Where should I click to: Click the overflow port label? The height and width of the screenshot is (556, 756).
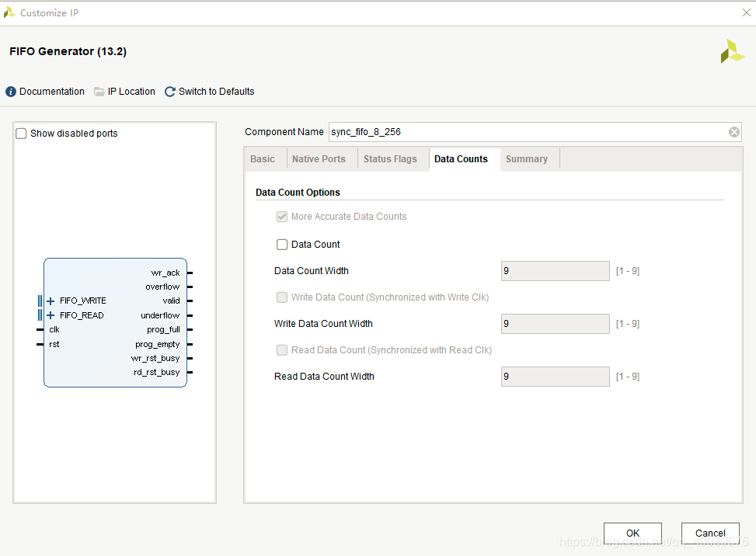[x=162, y=287]
